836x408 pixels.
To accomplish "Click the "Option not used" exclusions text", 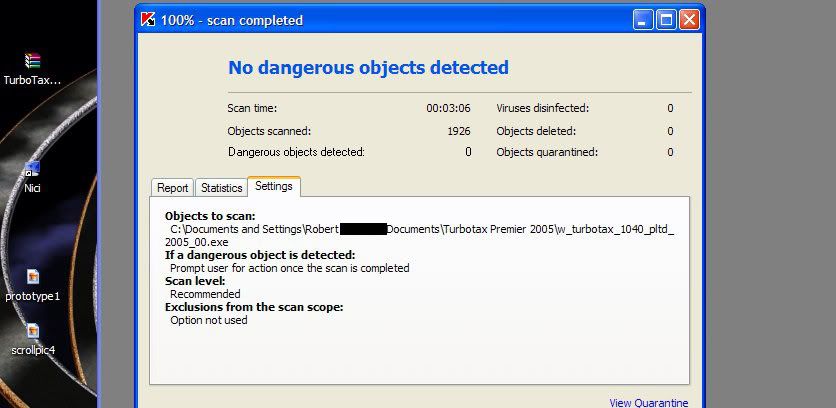I will click(208, 320).
